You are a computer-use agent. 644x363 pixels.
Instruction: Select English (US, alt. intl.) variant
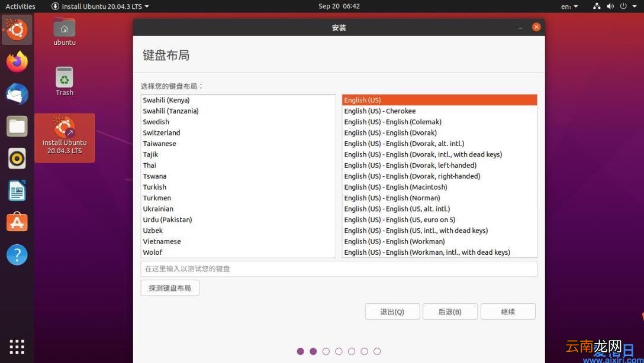[439, 209]
